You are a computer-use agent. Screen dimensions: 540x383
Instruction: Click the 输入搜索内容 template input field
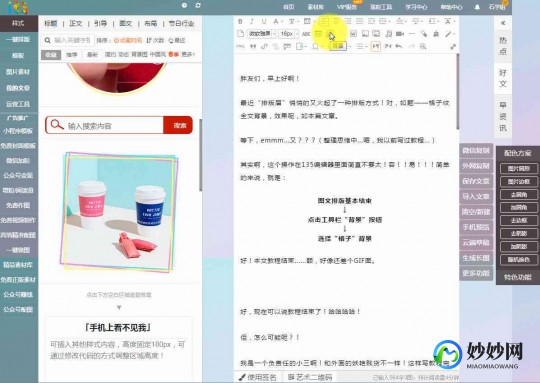(104, 125)
